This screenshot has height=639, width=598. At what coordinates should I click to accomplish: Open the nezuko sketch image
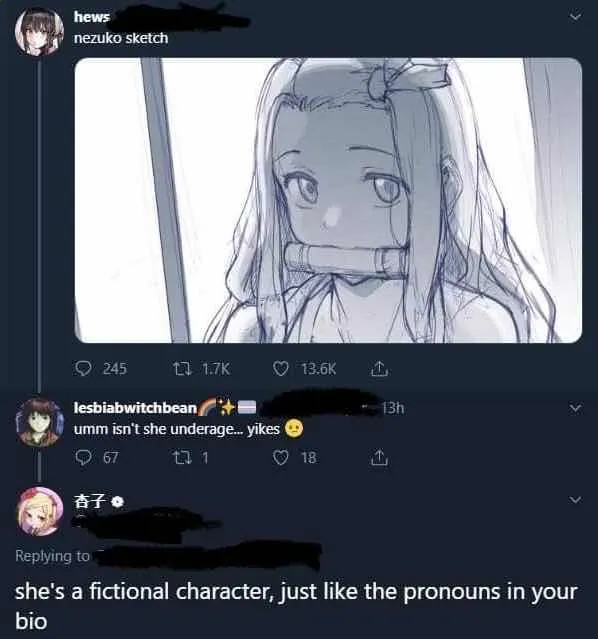pyautogui.click(x=328, y=200)
